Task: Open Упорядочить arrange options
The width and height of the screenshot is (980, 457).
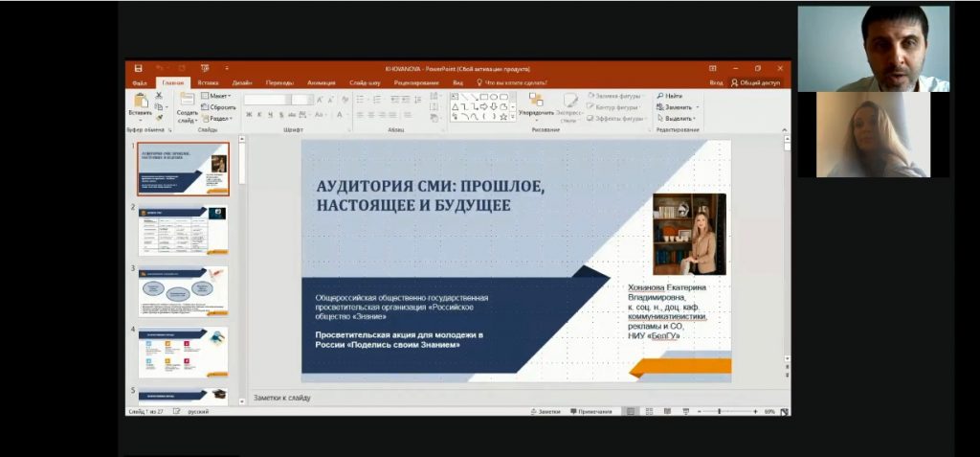Action: click(536, 105)
